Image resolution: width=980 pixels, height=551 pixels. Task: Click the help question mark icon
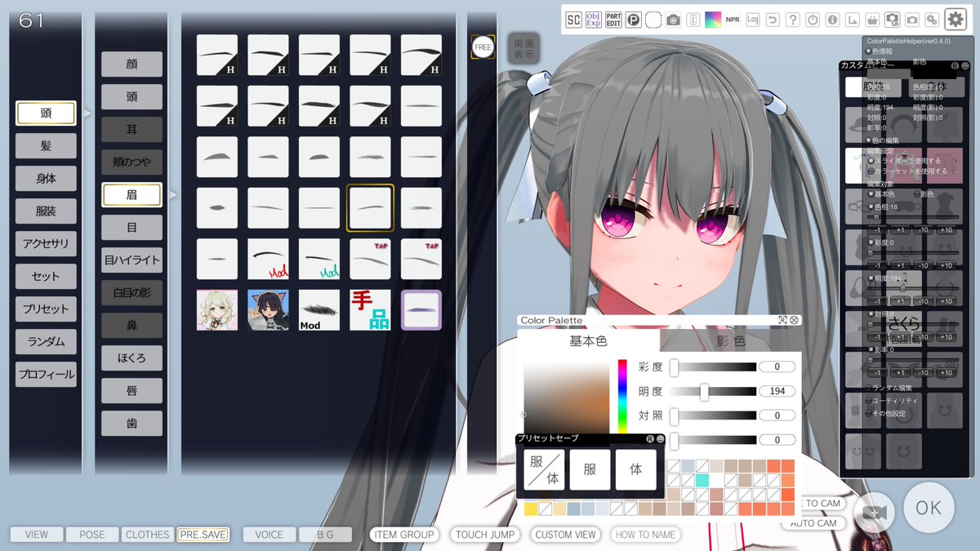click(793, 19)
